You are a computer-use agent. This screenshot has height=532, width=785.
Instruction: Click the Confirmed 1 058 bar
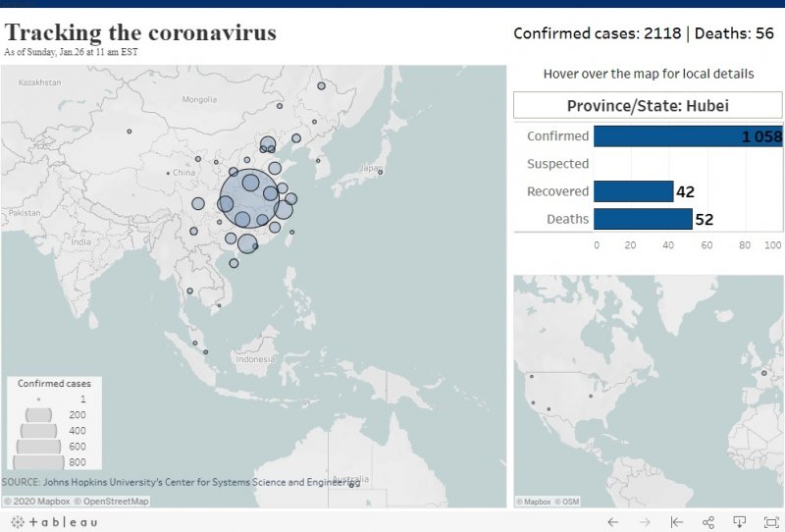tap(688, 136)
